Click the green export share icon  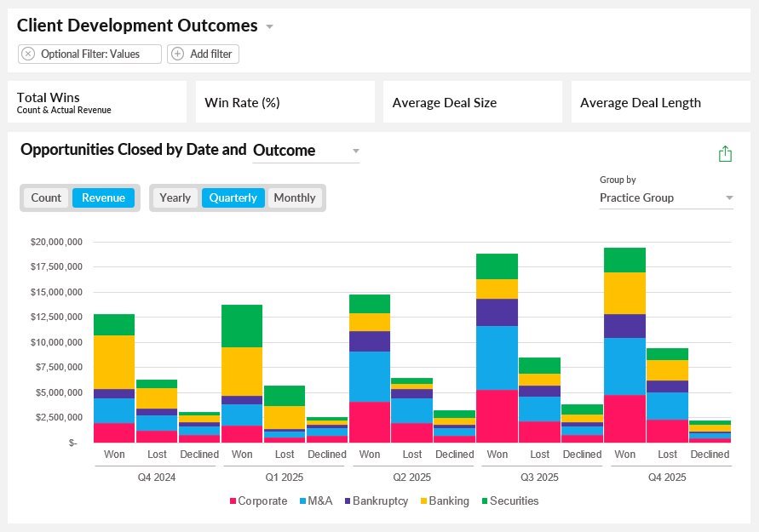click(x=725, y=154)
